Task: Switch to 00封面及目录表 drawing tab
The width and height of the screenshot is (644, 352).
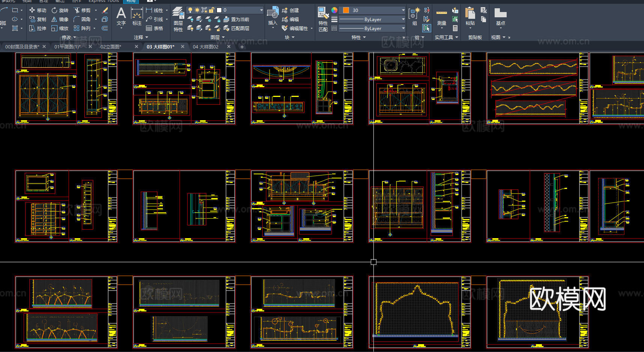Action: (22, 47)
